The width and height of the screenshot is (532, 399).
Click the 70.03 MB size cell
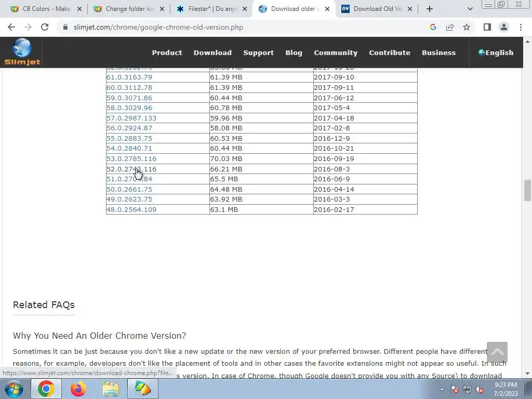coord(261,158)
